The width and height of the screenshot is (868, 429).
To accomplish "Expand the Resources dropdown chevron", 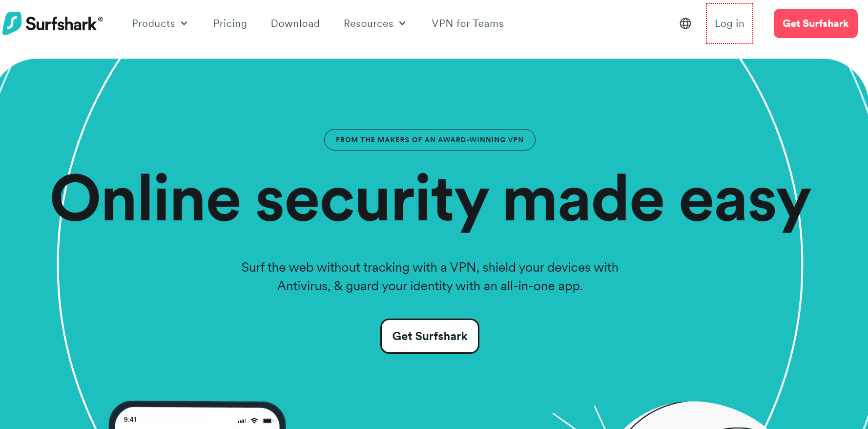I will point(402,23).
